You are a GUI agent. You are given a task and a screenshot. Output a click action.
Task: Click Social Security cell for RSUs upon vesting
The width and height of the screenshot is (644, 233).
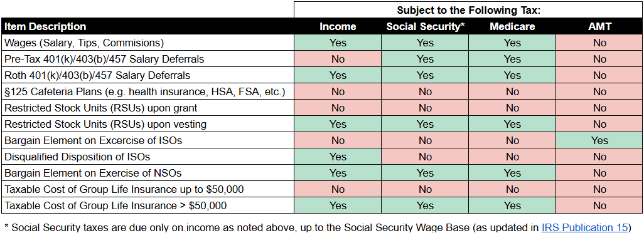pyautogui.click(x=425, y=124)
